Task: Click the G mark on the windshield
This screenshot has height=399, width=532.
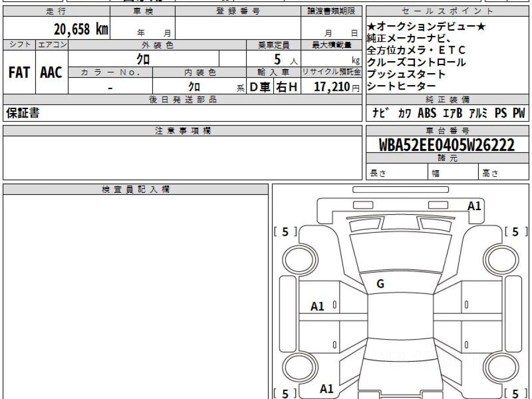Action: (380, 285)
